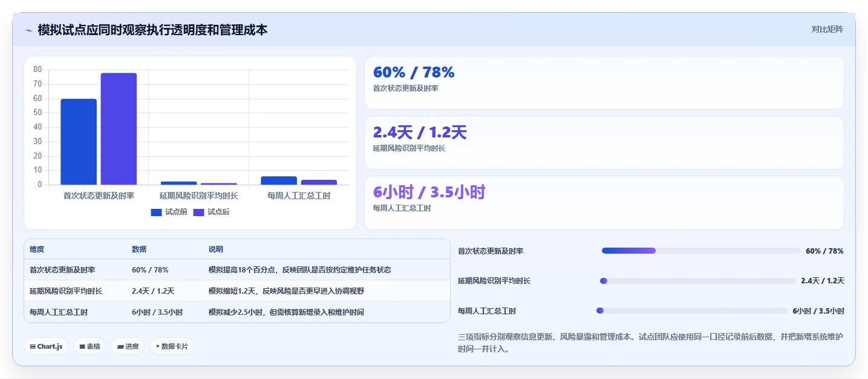Click the 试点前 blue legend swatch
This screenshot has height=379, width=868.
pyautogui.click(x=157, y=212)
